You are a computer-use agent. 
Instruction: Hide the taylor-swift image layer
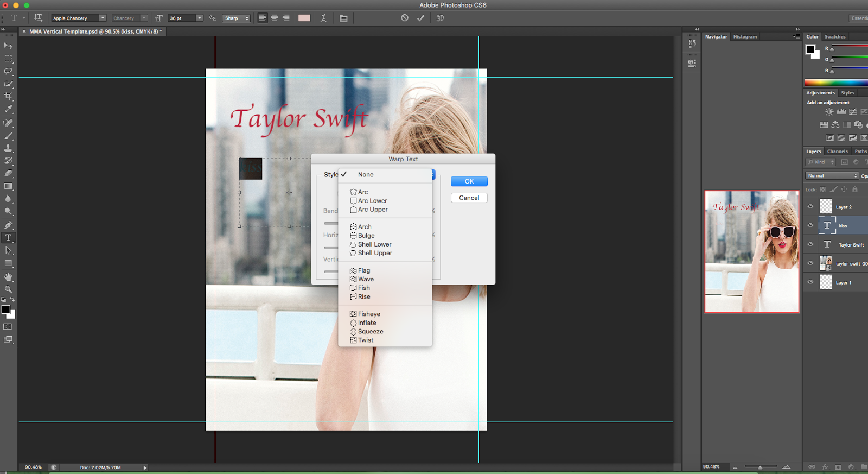(810, 263)
